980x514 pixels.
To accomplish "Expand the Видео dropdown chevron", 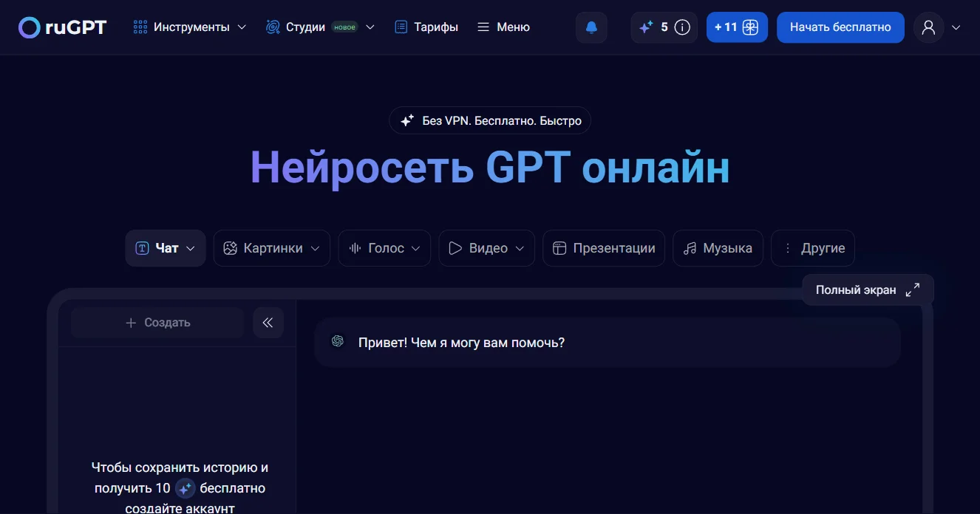I will tap(520, 249).
